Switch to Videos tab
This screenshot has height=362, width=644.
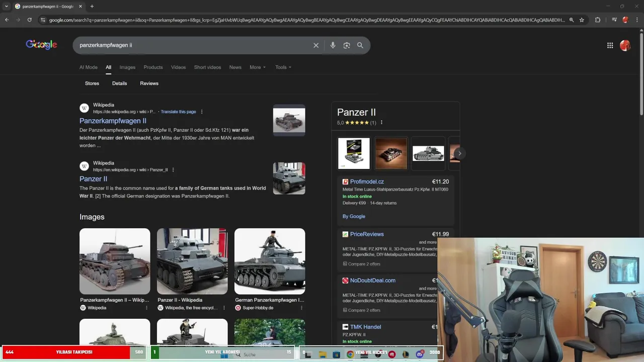click(178, 67)
